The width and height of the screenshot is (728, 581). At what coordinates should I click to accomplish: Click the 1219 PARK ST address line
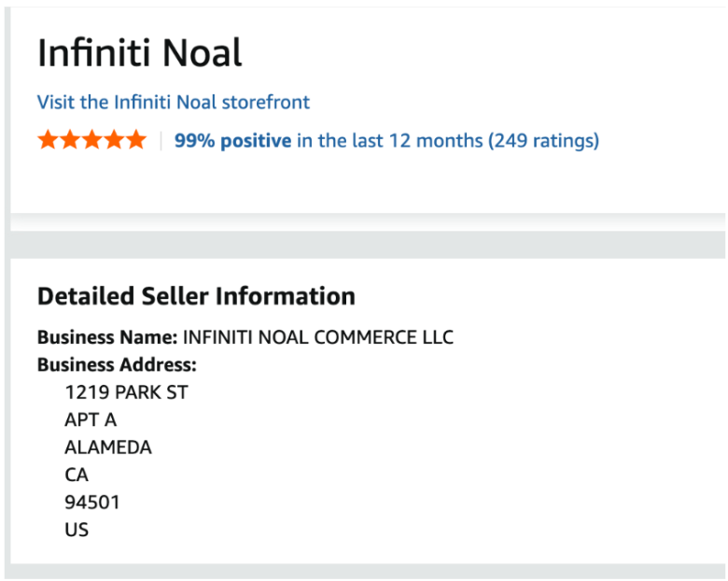coord(126,392)
